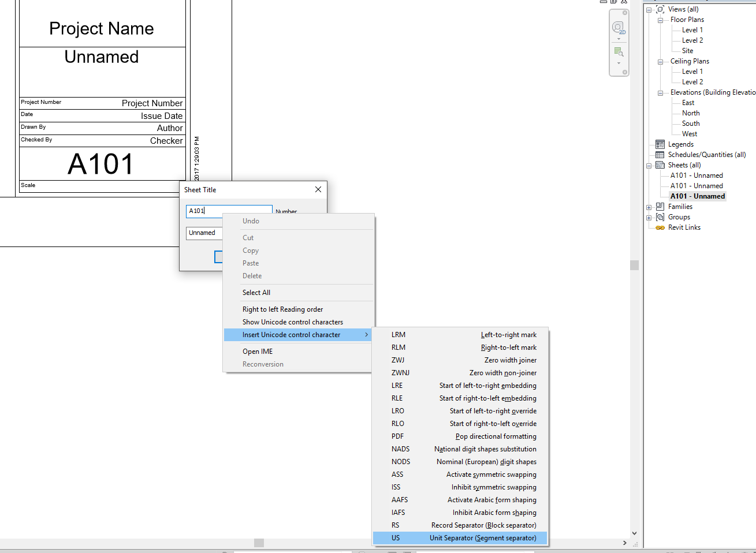Click the Legends icon in the Project Browser
The width and height of the screenshot is (756, 553).
[660, 144]
